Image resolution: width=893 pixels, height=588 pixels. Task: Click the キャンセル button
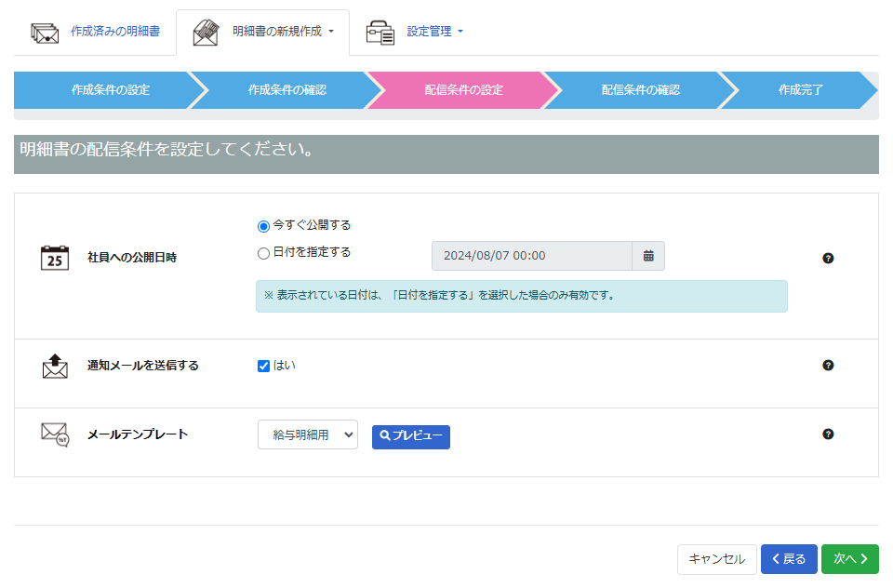[716, 559]
